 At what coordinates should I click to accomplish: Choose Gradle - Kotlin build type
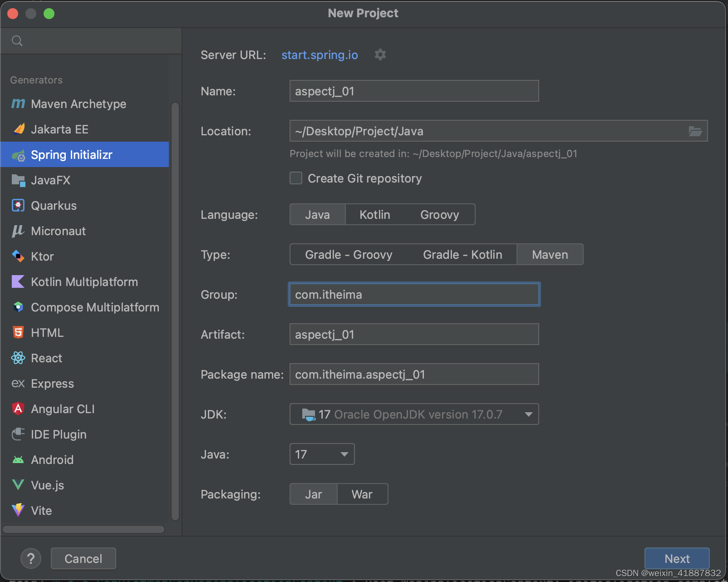pos(462,254)
